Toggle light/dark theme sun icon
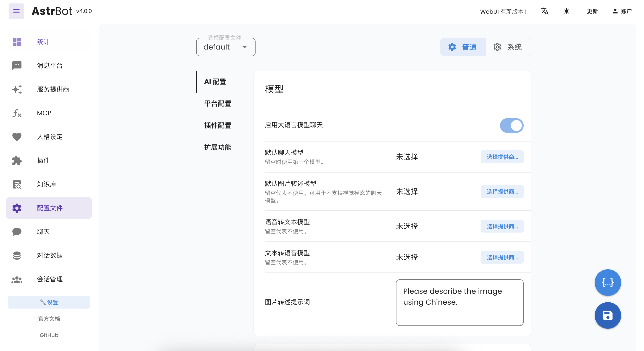This screenshot has height=351, width=644. [566, 11]
